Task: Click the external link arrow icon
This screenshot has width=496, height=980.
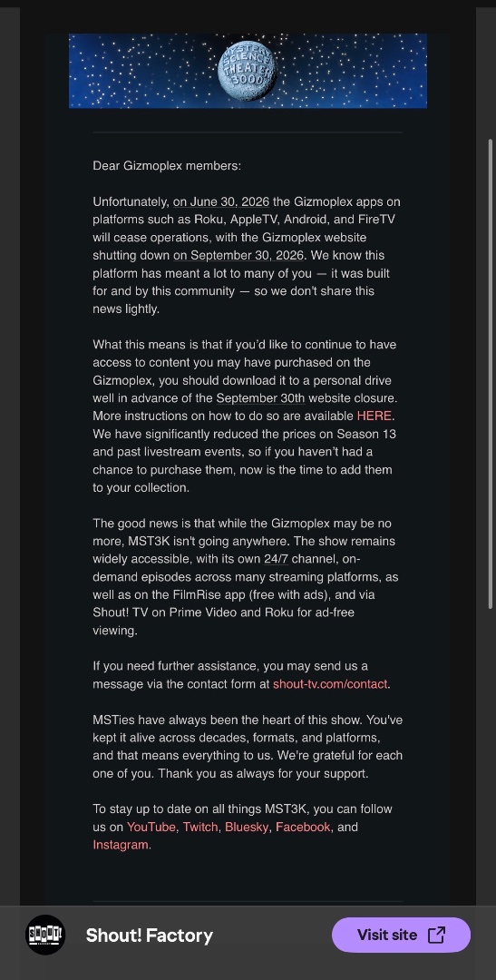Action: point(437,935)
